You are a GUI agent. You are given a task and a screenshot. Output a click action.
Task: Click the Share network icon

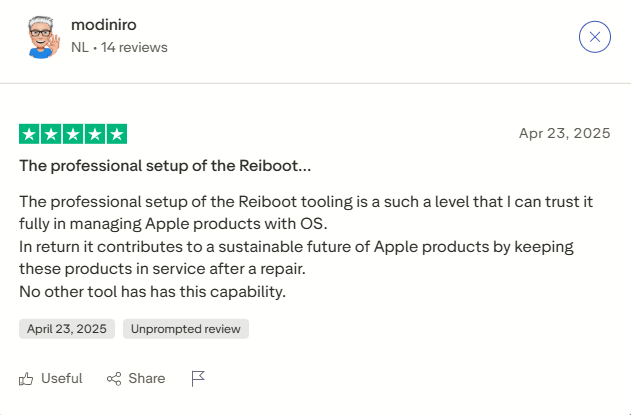(114, 378)
